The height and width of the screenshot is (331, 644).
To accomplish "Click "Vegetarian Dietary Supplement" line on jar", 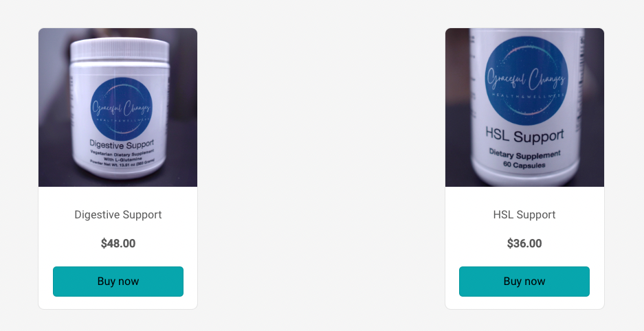I will pyautogui.click(x=122, y=152).
